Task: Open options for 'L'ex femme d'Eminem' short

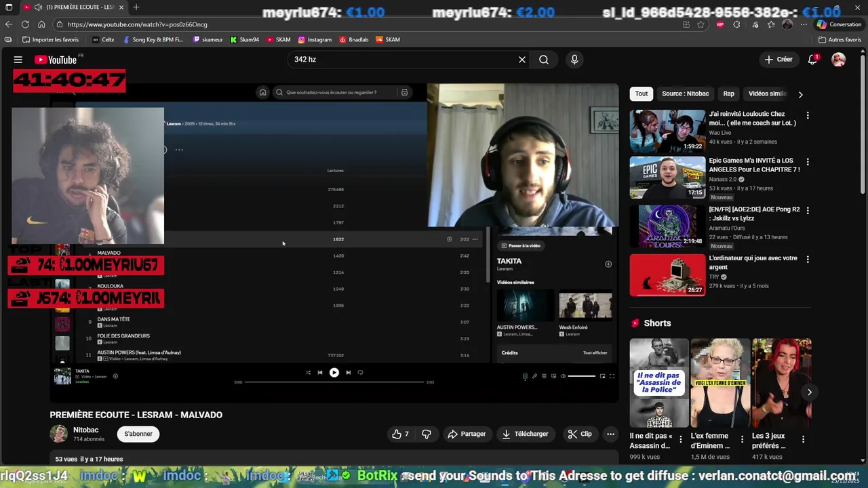Action: 742,439
